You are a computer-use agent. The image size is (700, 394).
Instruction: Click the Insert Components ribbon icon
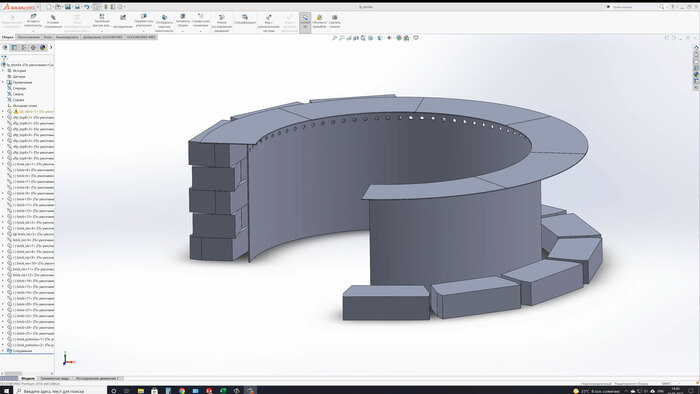pos(33,21)
